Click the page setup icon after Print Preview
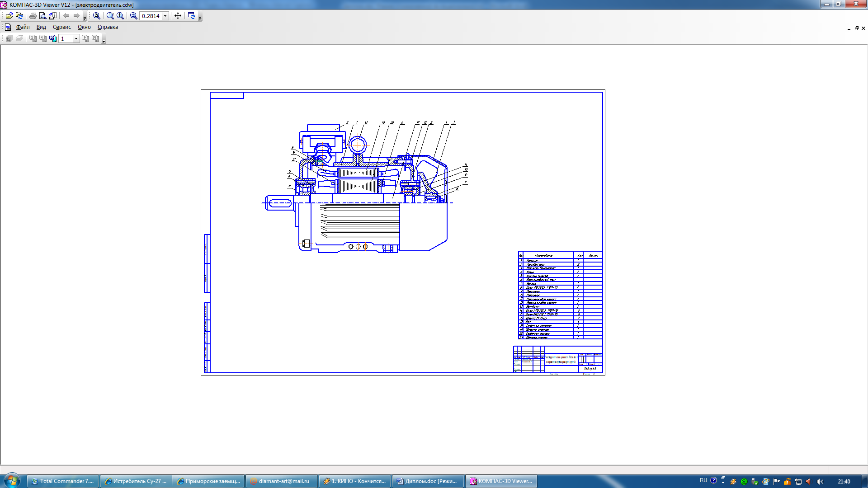 pyautogui.click(x=52, y=16)
